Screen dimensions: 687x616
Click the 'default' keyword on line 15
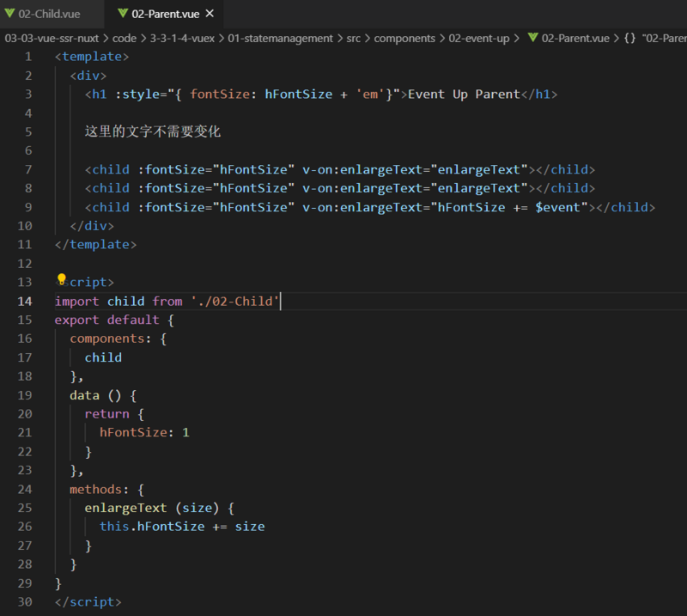pos(133,320)
